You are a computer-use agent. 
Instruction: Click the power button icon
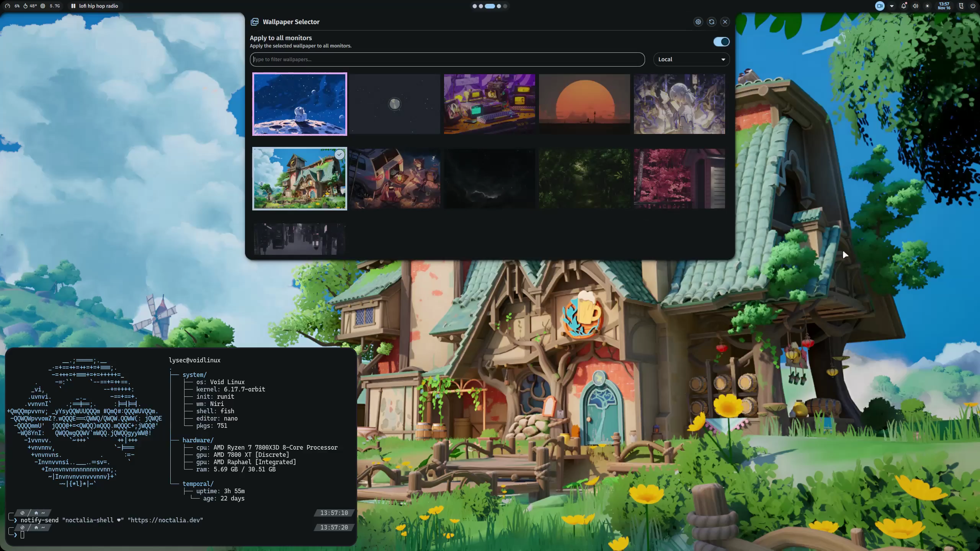pos(973,6)
